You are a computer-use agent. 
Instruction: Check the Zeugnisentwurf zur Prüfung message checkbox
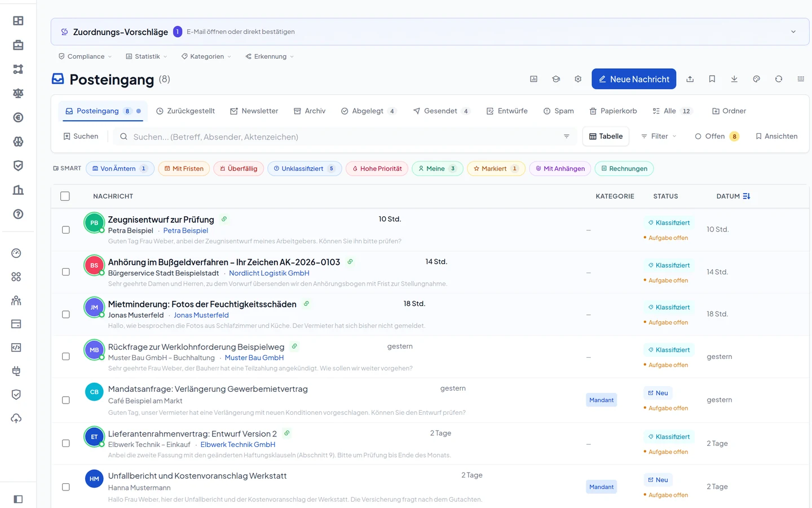pyautogui.click(x=66, y=230)
